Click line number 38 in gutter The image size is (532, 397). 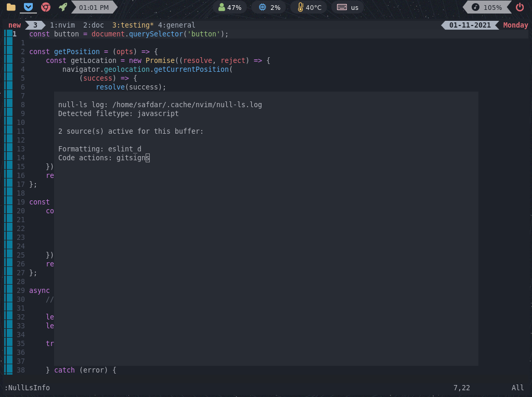(x=21, y=370)
